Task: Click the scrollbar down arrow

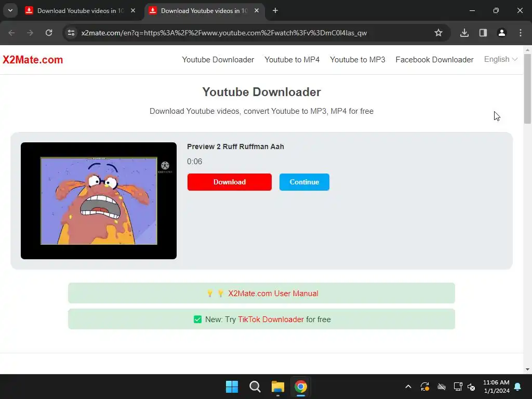Action: pos(528,369)
